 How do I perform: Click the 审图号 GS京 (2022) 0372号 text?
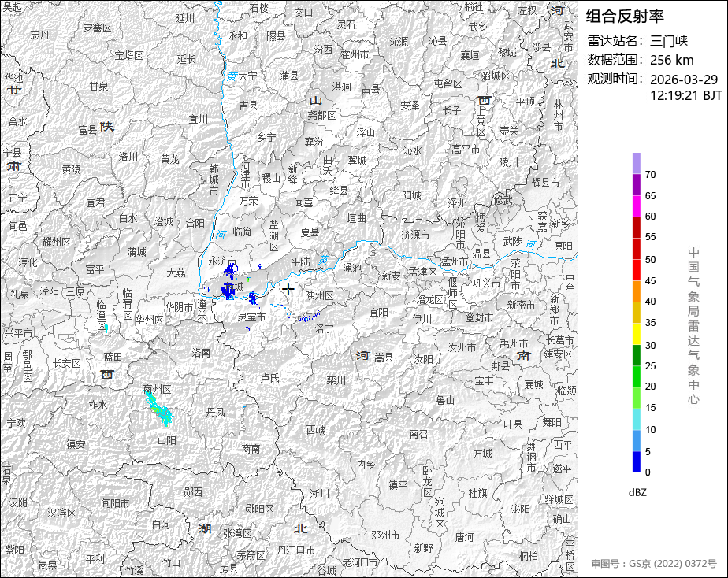click(654, 563)
